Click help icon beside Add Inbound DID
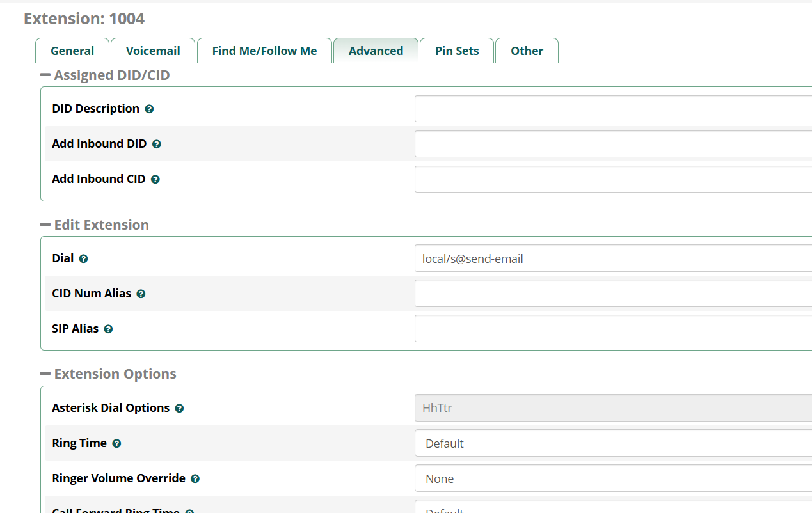 tap(157, 145)
